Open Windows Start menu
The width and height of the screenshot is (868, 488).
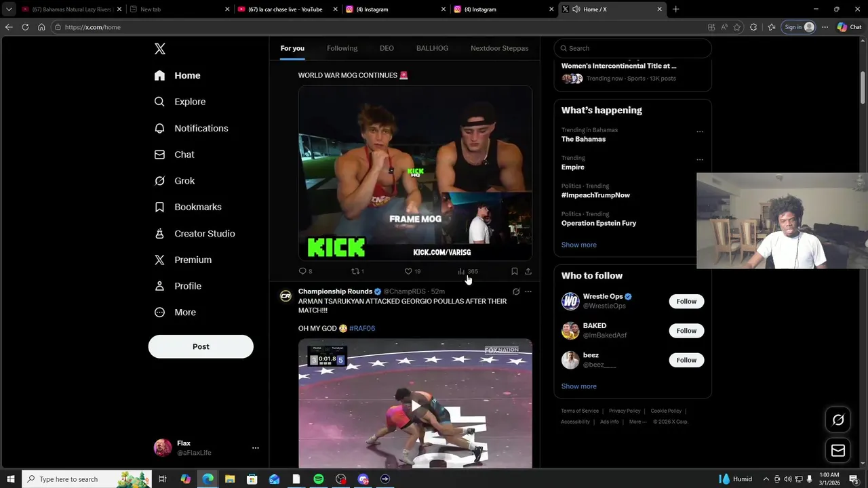10,479
